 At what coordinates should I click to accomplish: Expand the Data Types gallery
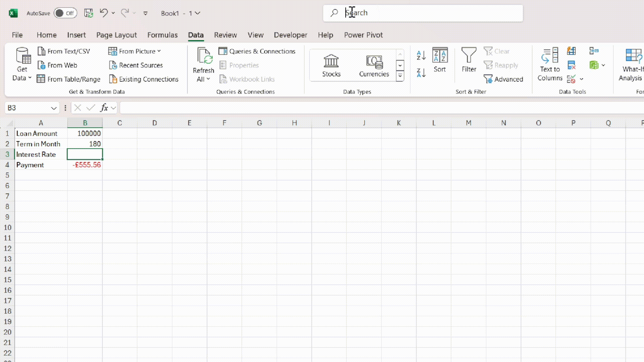(x=400, y=76)
